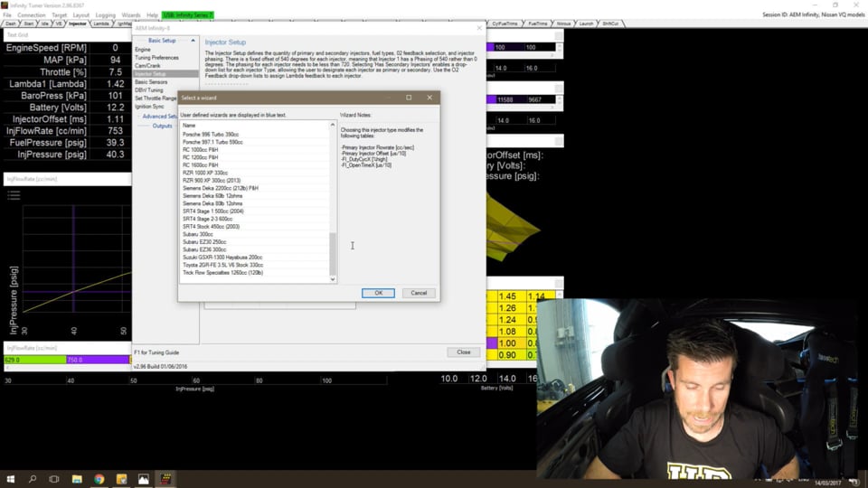Switch to the Idle tab

click(44, 23)
